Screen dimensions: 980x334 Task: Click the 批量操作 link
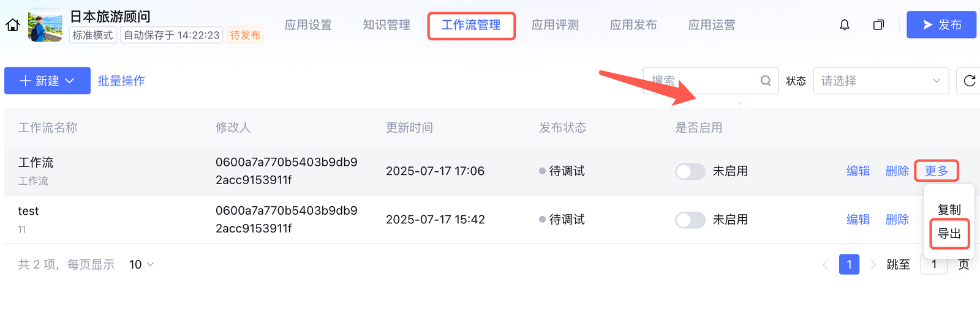[121, 81]
